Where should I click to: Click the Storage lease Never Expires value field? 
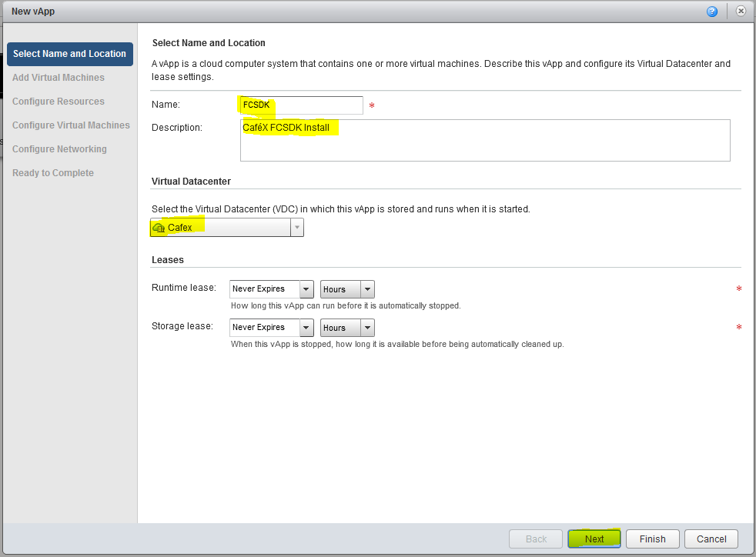click(x=265, y=328)
